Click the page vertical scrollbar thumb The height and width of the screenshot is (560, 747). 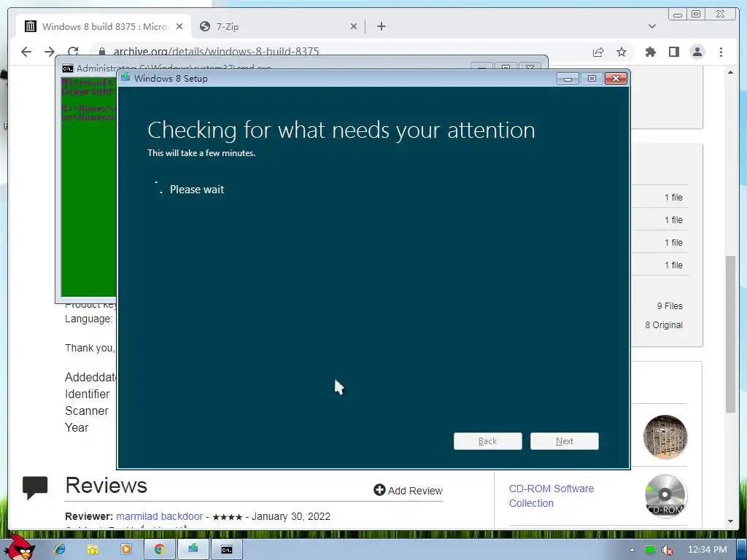coord(730,334)
